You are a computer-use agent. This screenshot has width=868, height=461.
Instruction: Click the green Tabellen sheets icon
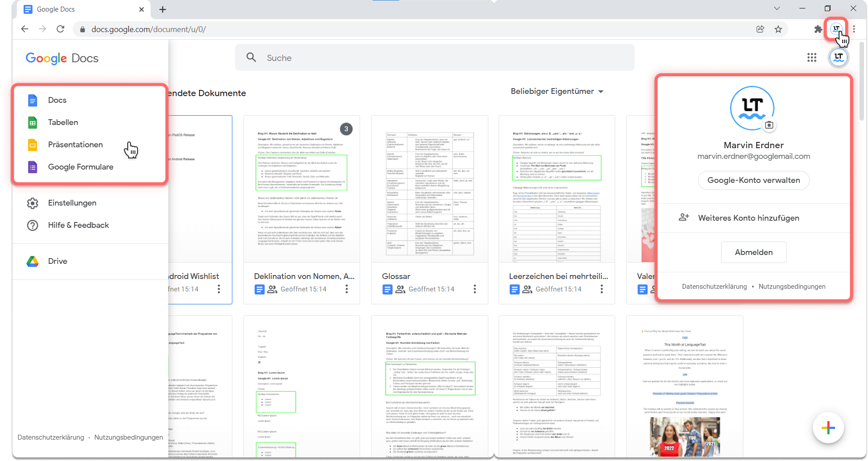tap(32, 122)
